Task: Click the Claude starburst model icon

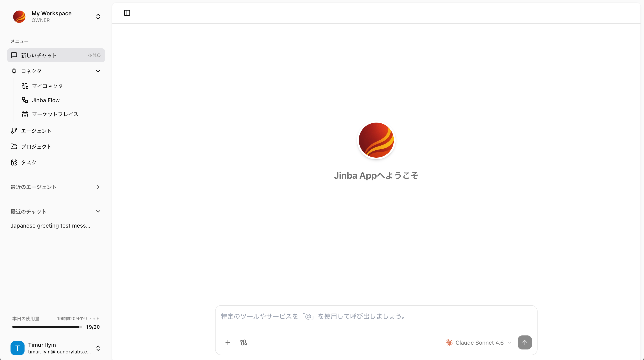Action: (449, 342)
